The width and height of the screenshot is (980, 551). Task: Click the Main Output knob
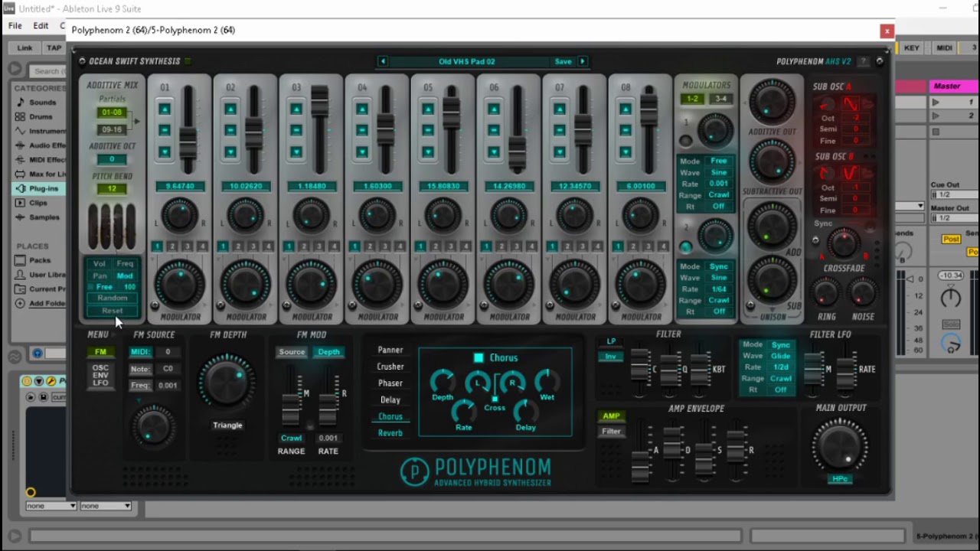[840, 446]
